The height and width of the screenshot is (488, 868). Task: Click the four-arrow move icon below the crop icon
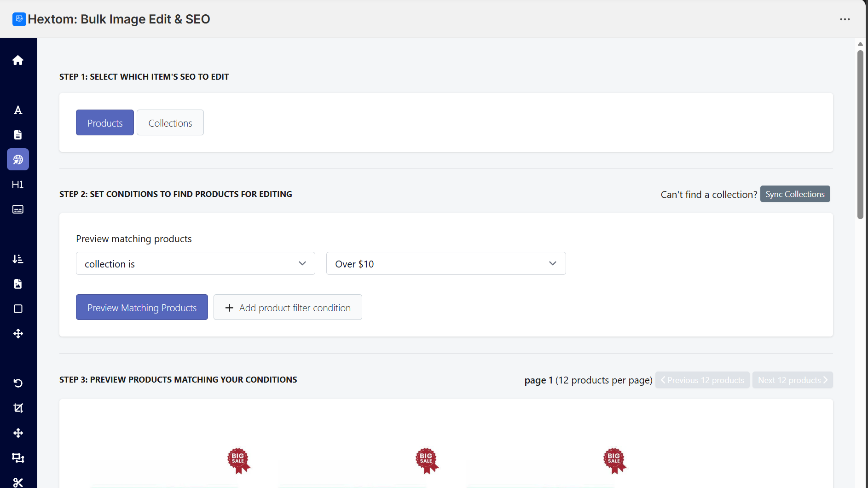click(18, 433)
